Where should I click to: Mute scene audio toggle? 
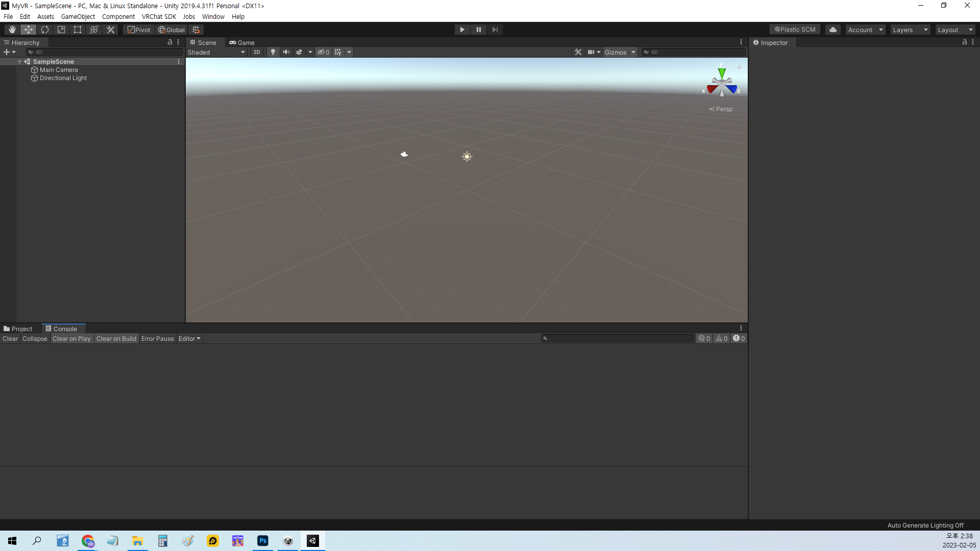[286, 52]
